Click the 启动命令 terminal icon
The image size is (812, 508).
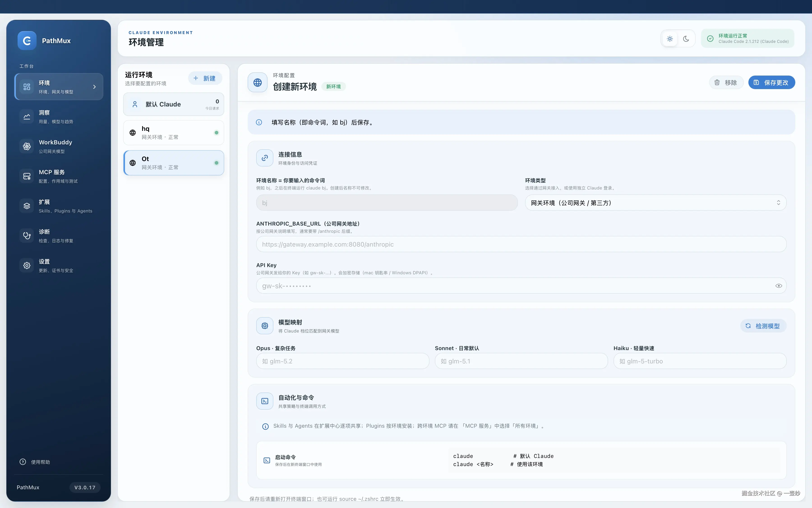point(267,461)
